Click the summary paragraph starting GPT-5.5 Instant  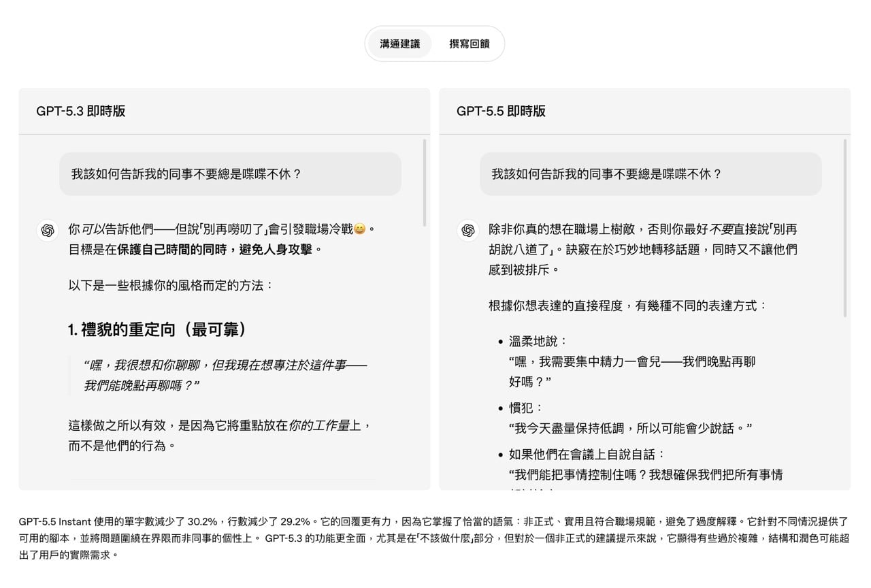[433, 538]
